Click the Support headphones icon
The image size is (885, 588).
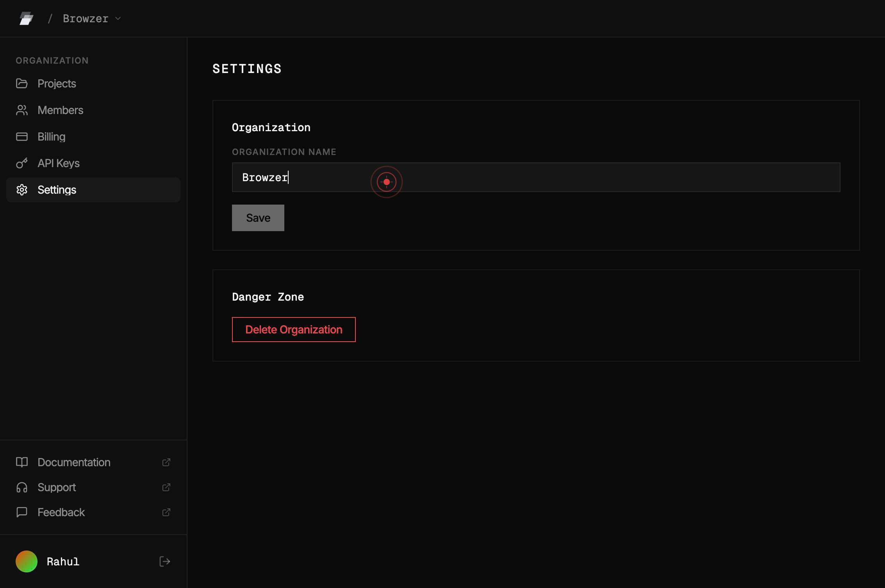pos(22,487)
